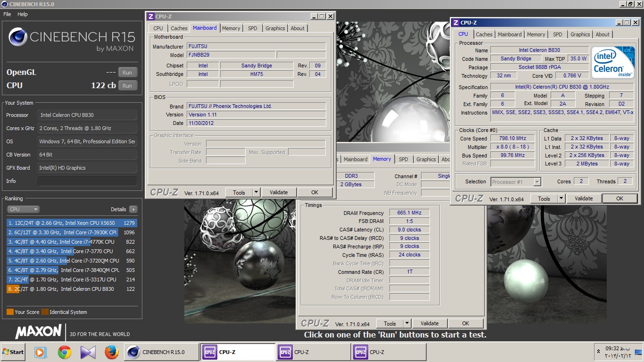Image resolution: width=644 pixels, height=362 pixels.
Task: Click Validate in CPU window
Action: point(584,199)
